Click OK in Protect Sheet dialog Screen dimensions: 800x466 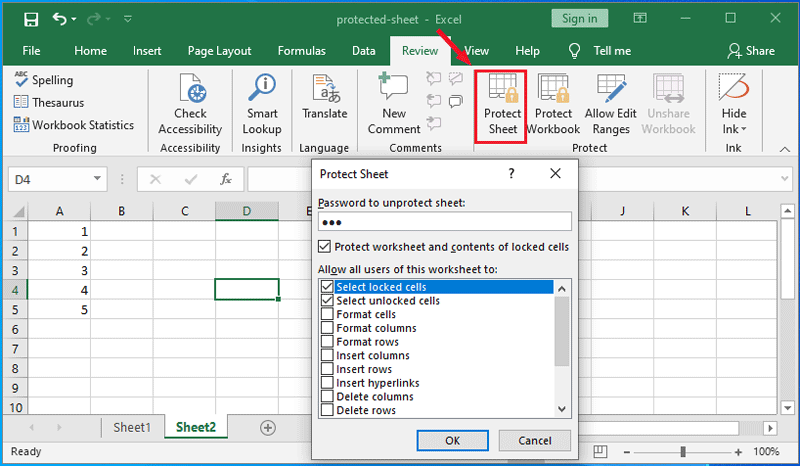click(x=453, y=440)
